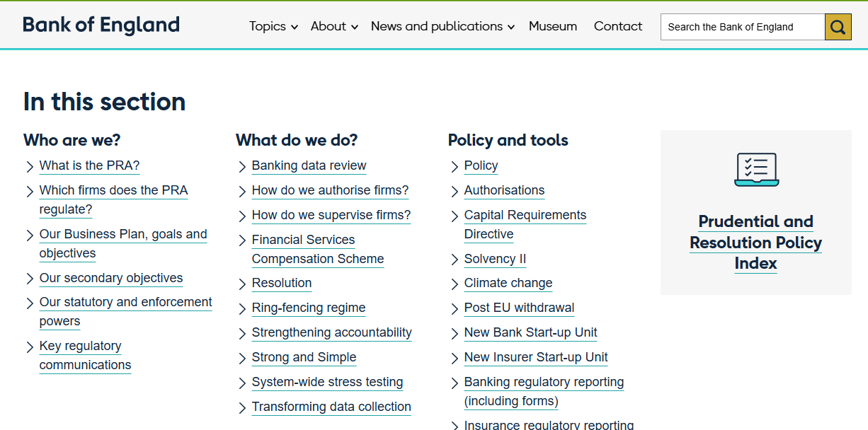Open the Prudential and Resolution Policy Index
The image size is (868, 430).
(x=755, y=243)
